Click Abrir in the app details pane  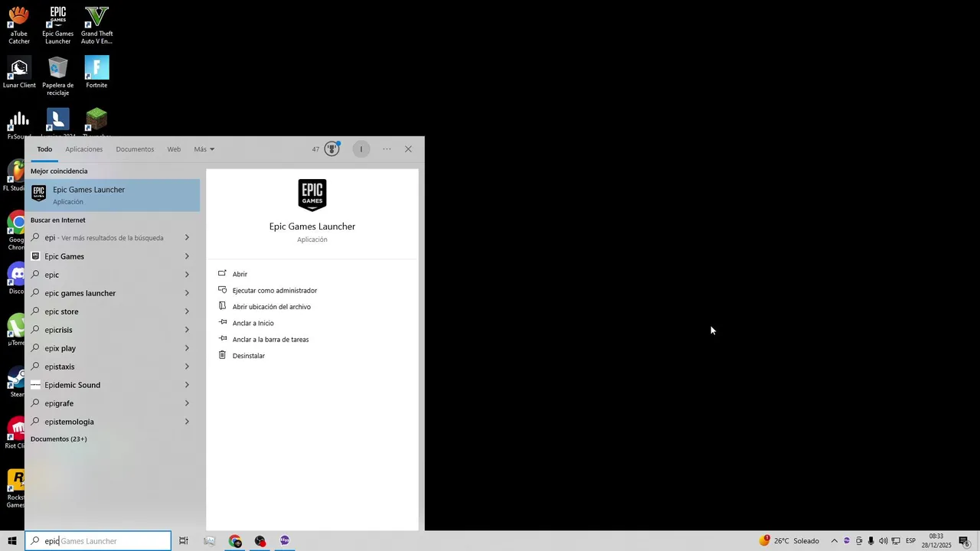[x=240, y=274]
